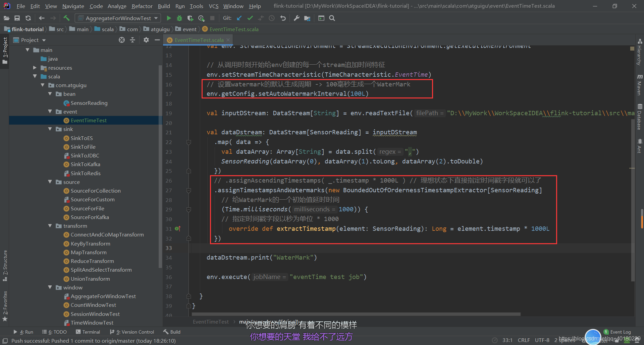Open the Refactor menu
644x345 pixels.
[x=142, y=6]
